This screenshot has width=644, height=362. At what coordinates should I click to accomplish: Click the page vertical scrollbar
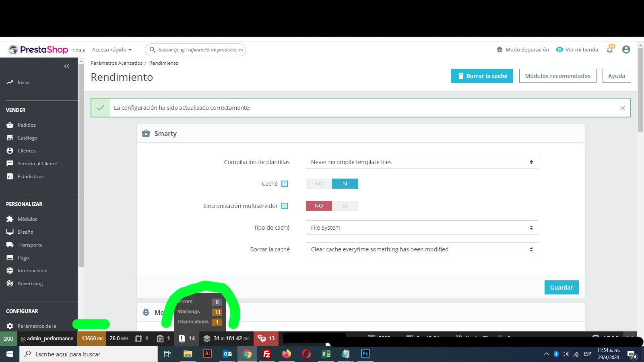tap(640, 90)
